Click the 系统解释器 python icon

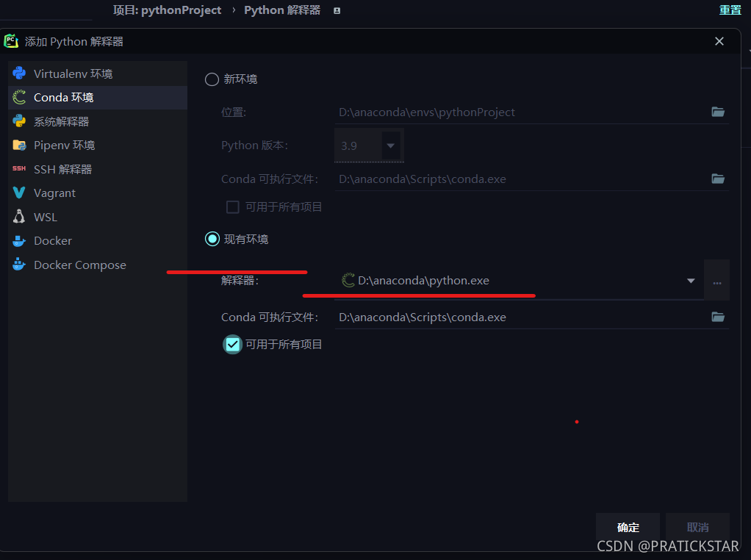[x=19, y=121]
